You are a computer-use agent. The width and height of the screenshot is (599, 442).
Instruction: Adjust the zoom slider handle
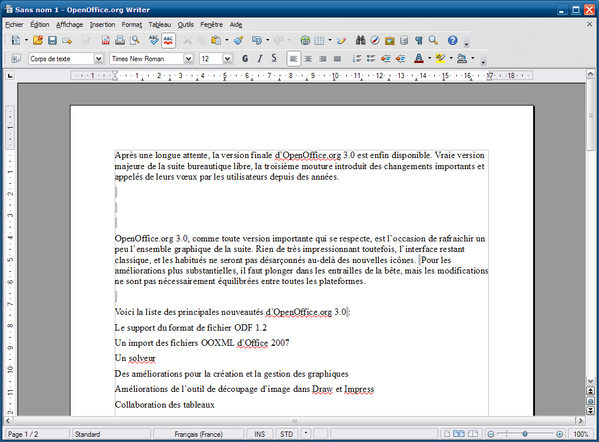point(525,434)
